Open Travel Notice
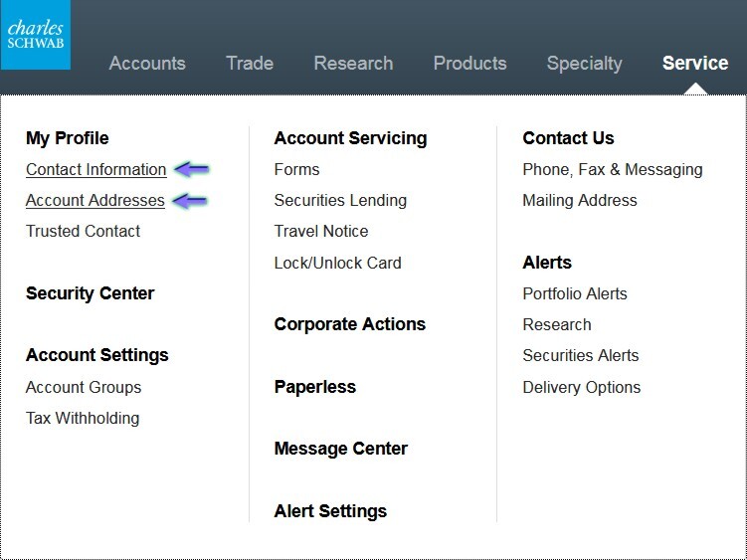The width and height of the screenshot is (747, 560). point(320,231)
